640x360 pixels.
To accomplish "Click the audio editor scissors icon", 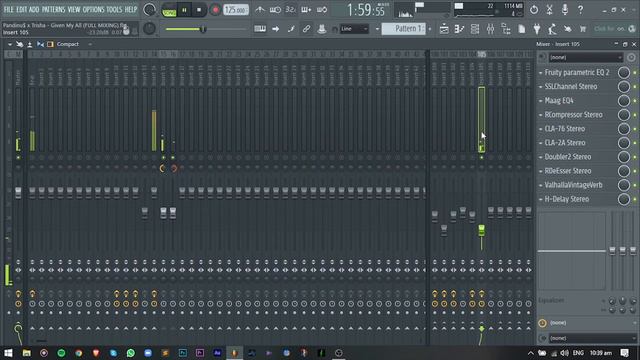I will pos(549,9).
